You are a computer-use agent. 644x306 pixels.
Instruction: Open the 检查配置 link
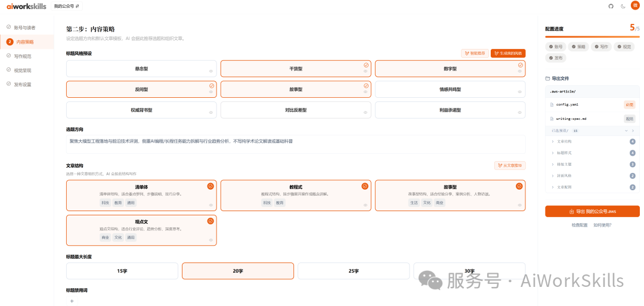(x=579, y=225)
